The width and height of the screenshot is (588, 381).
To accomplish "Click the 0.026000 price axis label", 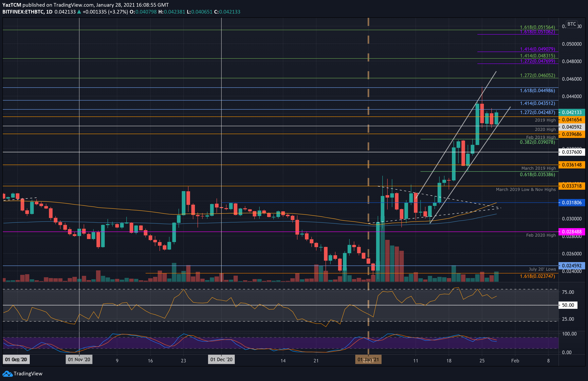I will pyautogui.click(x=572, y=254).
